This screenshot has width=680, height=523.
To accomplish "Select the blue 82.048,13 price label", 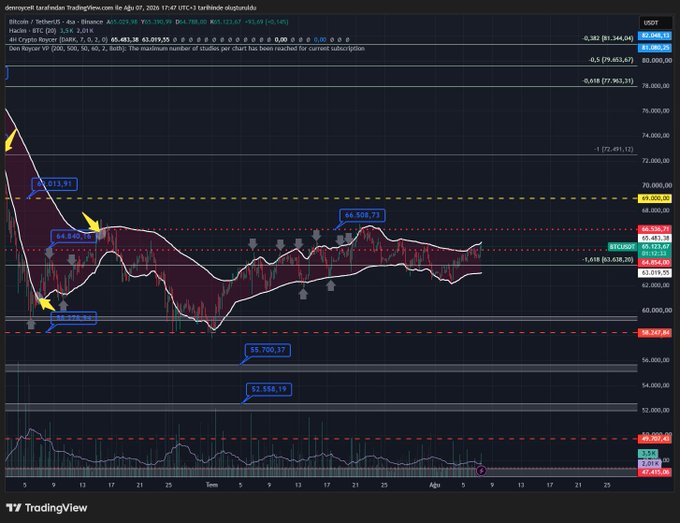I will click(655, 36).
